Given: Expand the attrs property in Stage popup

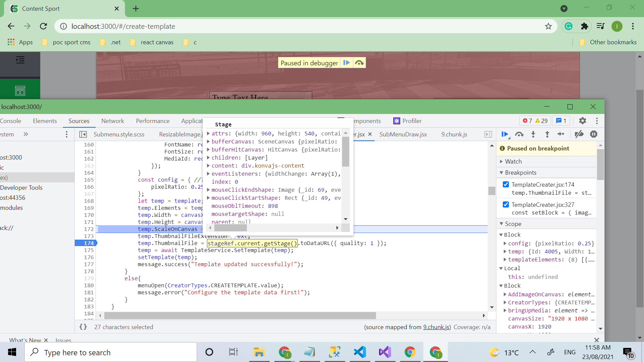Looking at the screenshot, I should (x=208, y=133).
